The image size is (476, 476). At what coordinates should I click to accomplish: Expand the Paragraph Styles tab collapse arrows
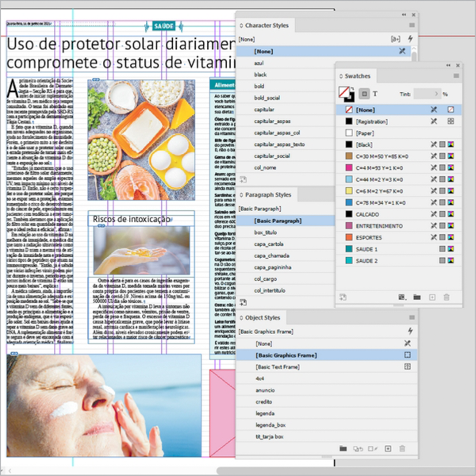pos(241,195)
